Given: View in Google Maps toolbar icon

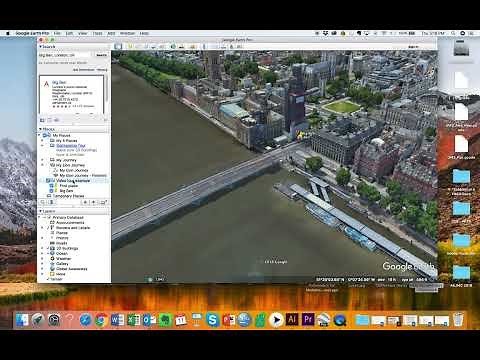Looking at the screenshot, I should 239,46.
